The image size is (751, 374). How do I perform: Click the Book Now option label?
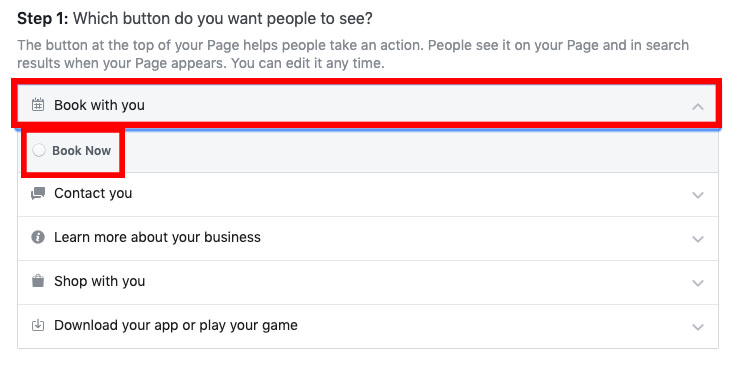81,150
